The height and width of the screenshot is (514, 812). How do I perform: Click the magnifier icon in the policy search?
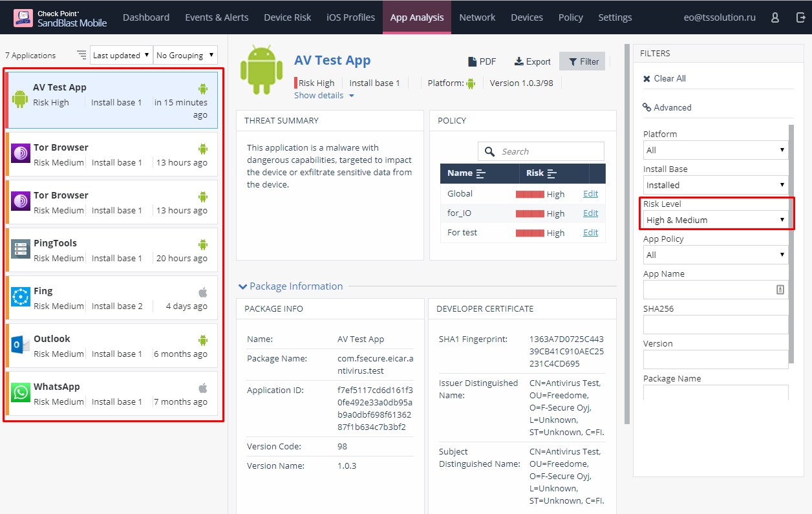pyautogui.click(x=490, y=151)
